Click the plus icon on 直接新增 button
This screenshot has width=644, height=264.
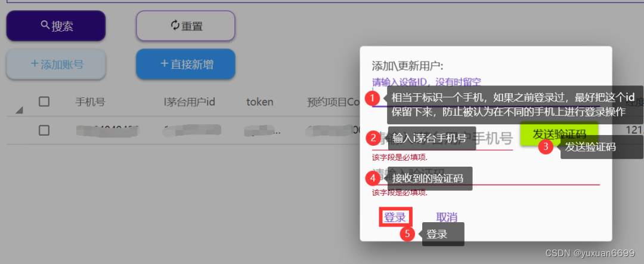coord(164,64)
